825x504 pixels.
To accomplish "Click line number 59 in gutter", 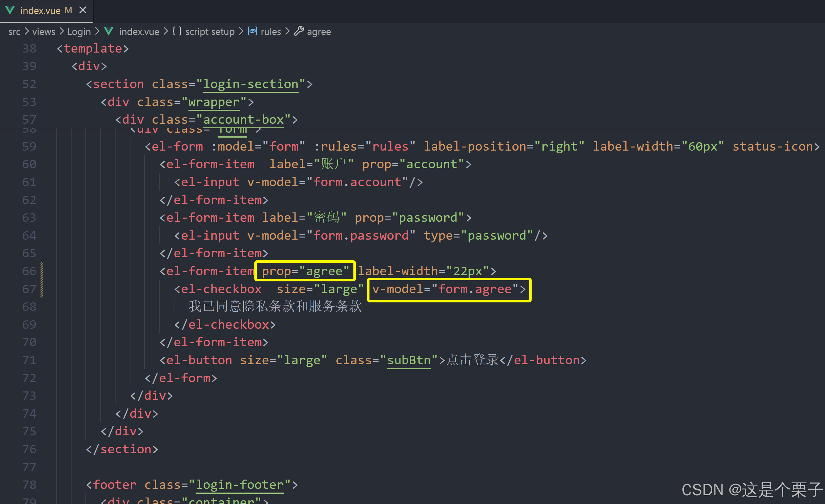I will point(29,147).
